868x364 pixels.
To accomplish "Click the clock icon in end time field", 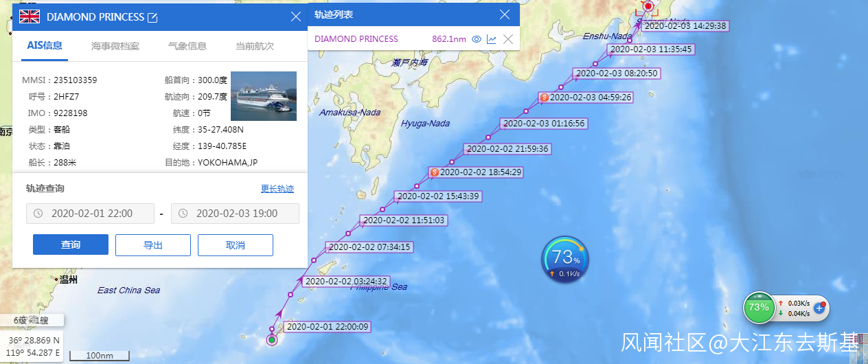I will click(x=183, y=214).
